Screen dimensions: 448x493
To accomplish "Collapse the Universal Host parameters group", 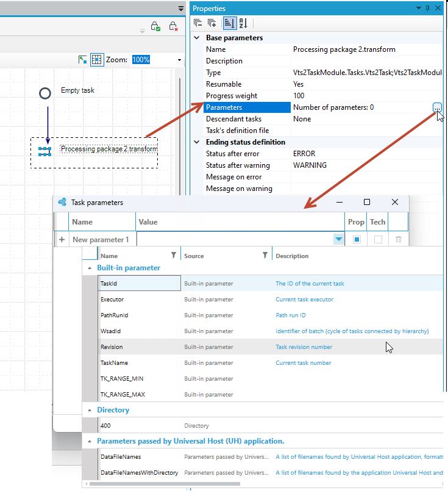I will click(x=90, y=441).
